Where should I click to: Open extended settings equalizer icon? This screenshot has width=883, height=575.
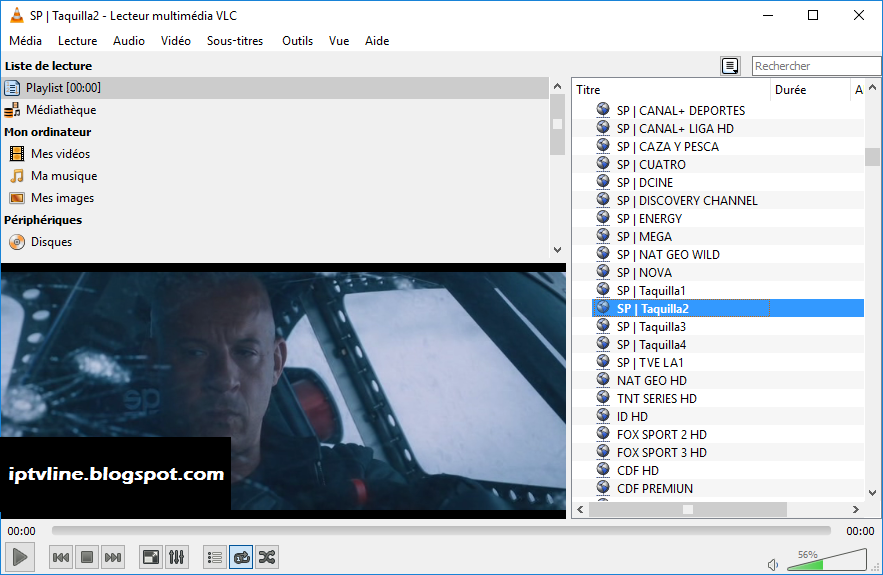[x=176, y=557]
